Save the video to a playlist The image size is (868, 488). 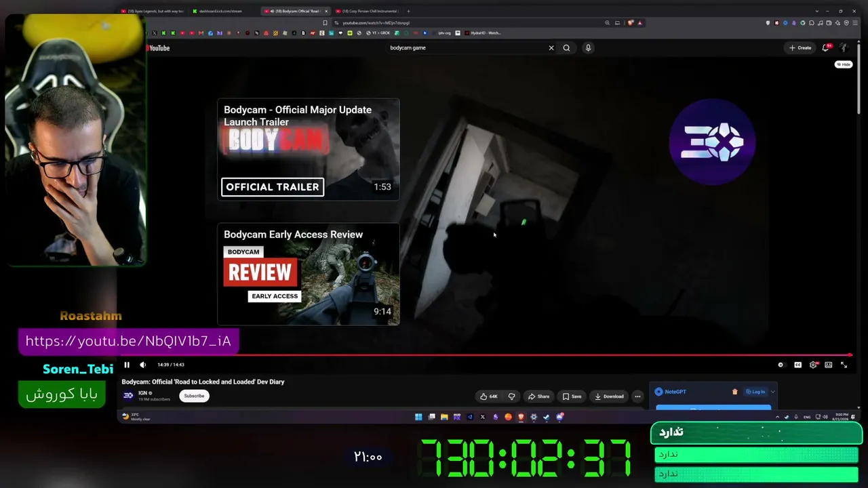point(571,396)
